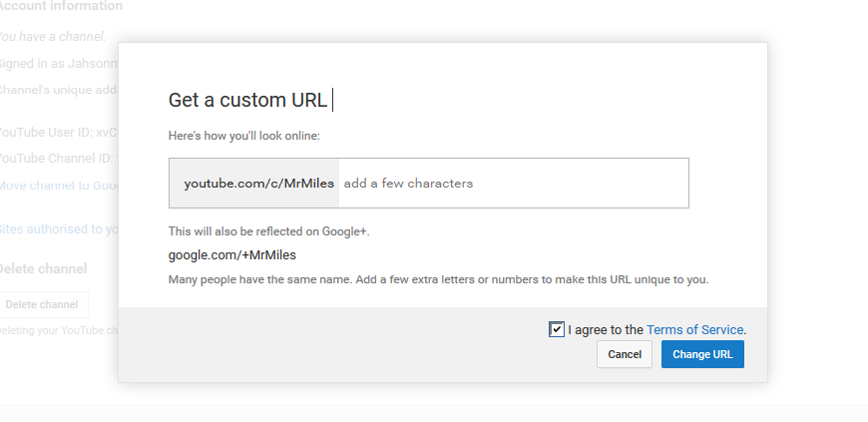Select the youtube.com/c/MrMiles URL prefix text

click(x=259, y=184)
